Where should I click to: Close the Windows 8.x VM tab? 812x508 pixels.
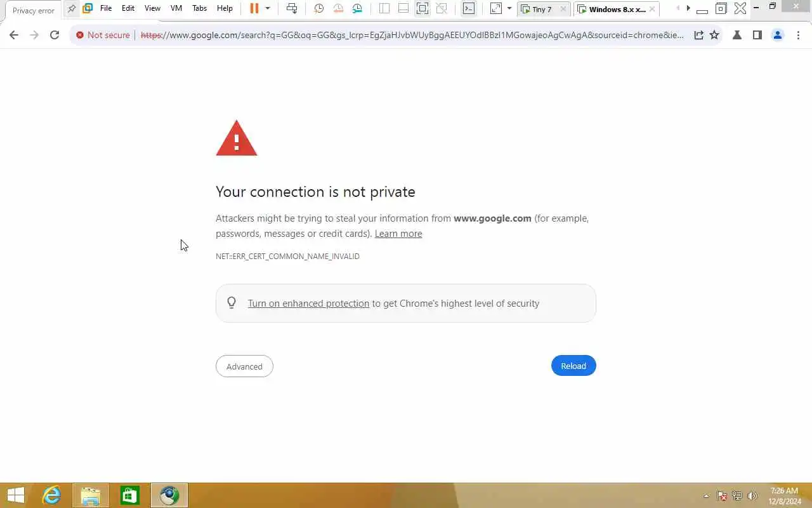(x=652, y=9)
